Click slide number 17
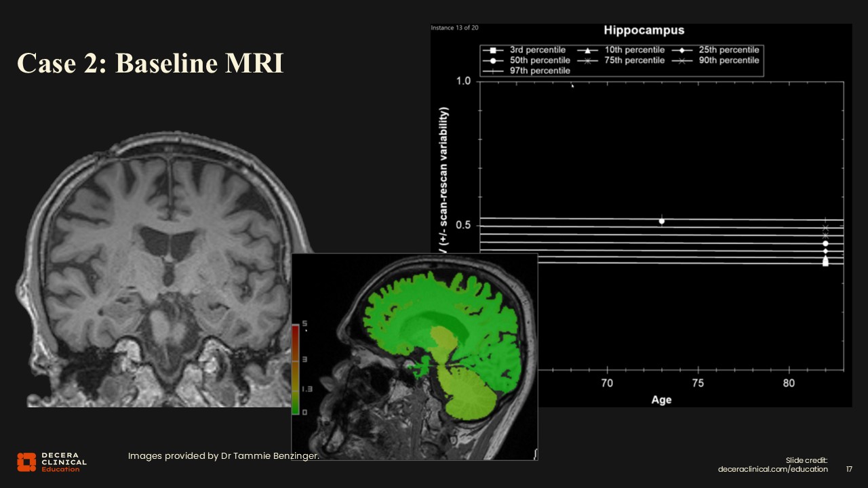This screenshot has height=488, width=868. pyautogui.click(x=850, y=469)
